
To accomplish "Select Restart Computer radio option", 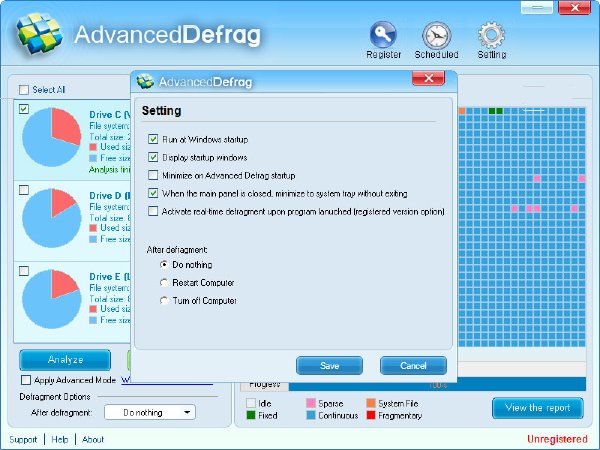I will tap(164, 282).
